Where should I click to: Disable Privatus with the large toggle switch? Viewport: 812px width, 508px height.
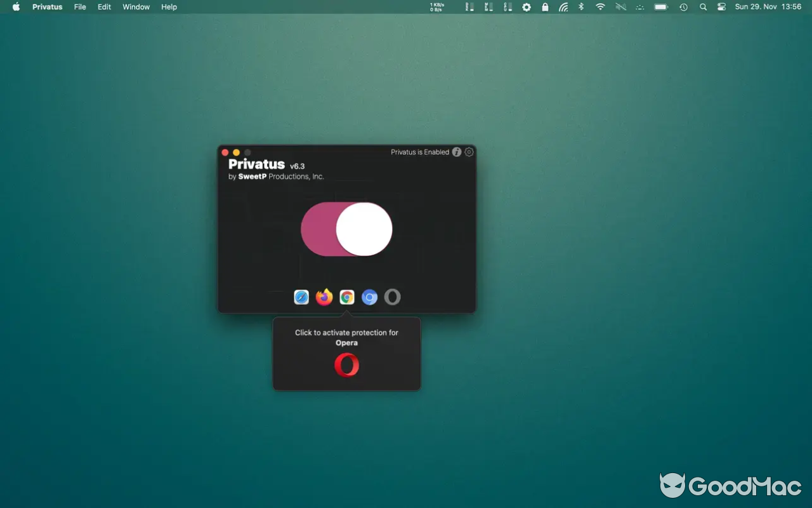point(346,229)
